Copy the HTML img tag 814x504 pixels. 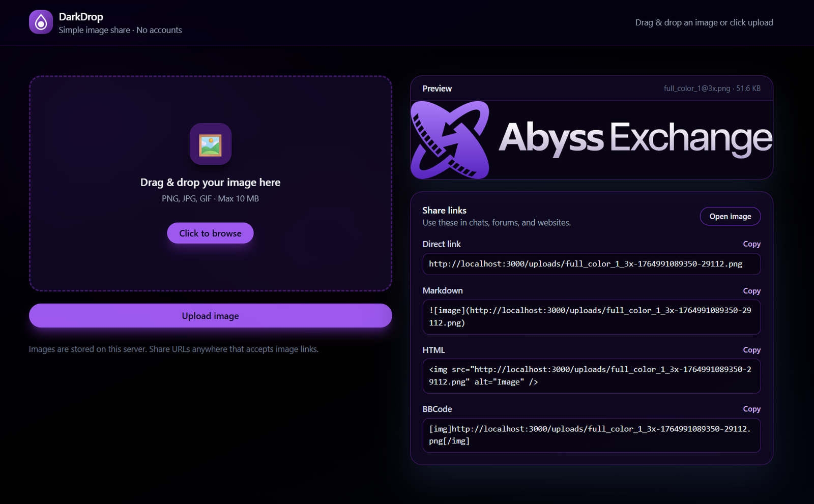point(751,350)
